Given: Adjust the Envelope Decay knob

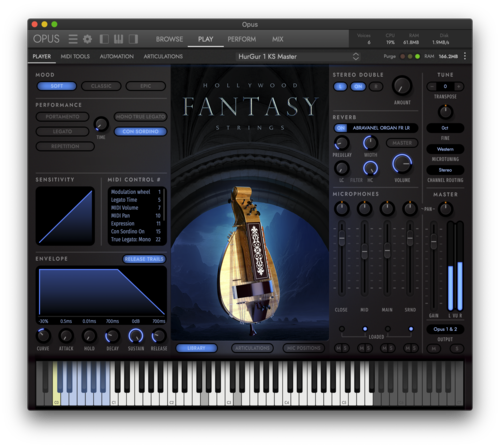Looking at the screenshot, I should coord(112,336).
